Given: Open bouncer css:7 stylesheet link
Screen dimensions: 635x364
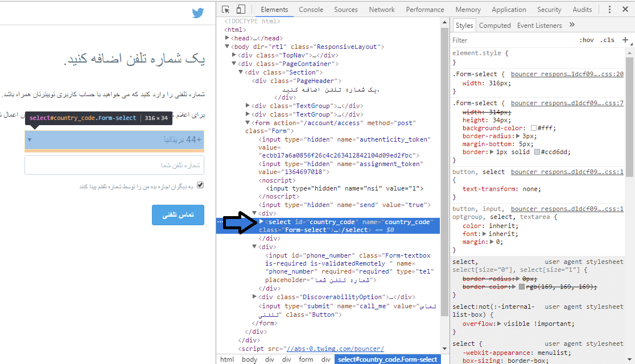Looking at the screenshot, I should [x=567, y=104].
